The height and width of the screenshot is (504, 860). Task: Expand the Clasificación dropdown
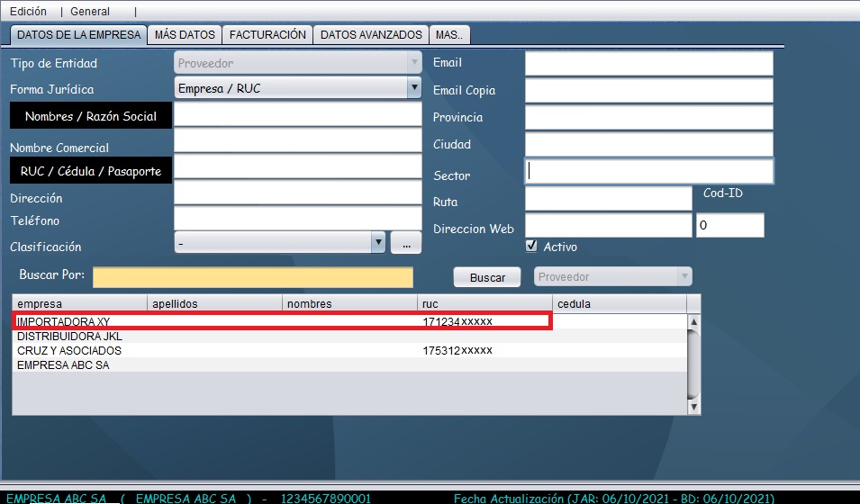377,242
